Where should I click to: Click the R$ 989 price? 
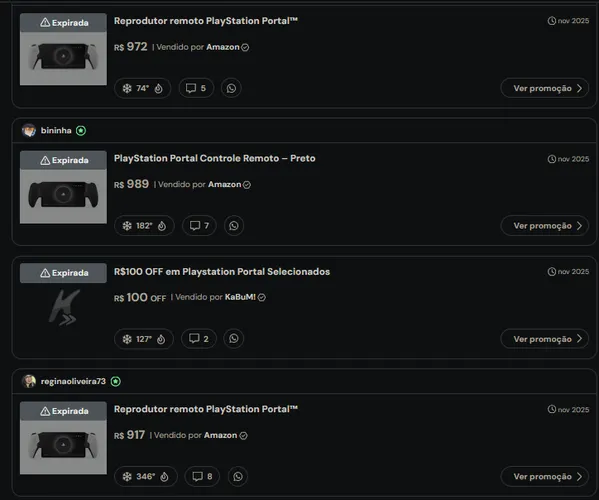point(131,184)
